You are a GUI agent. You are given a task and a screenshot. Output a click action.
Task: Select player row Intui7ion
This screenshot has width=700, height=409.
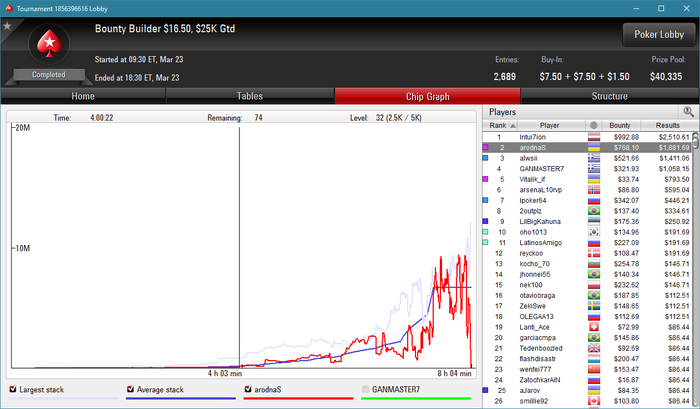point(587,137)
